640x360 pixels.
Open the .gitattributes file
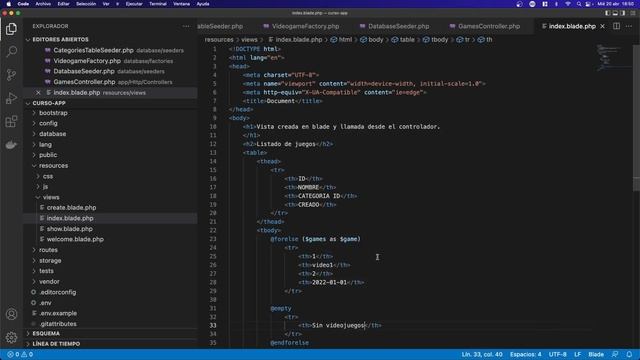click(x=58, y=324)
